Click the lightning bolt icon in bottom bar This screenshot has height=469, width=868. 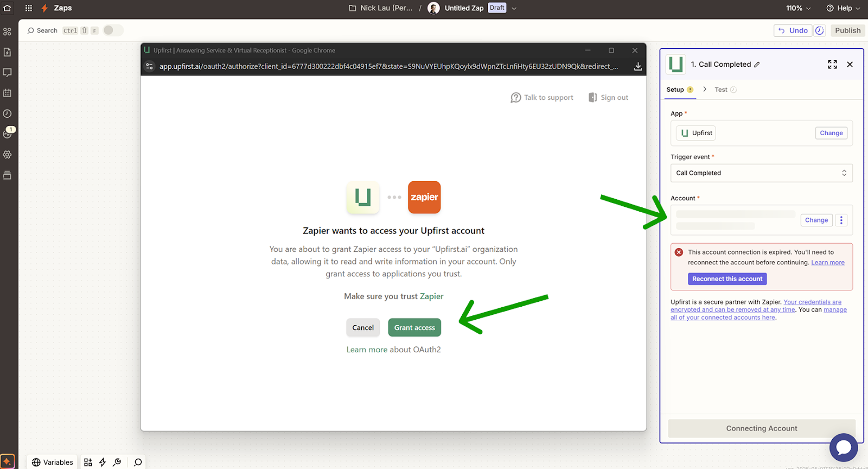[102, 462]
